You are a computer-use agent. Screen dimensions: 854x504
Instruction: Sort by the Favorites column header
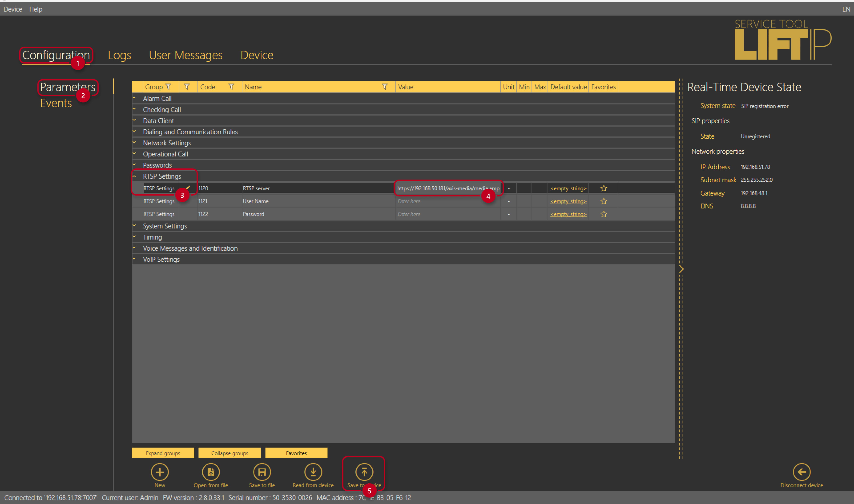coord(603,87)
